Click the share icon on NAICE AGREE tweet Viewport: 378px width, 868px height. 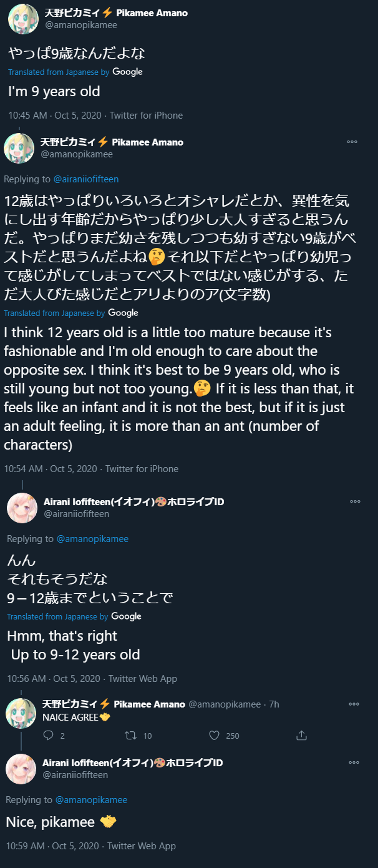pyautogui.click(x=301, y=736)
